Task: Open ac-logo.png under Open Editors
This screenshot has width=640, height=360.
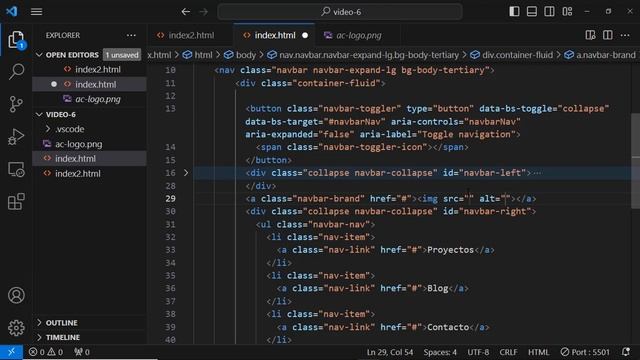Action: coord(98,99)
